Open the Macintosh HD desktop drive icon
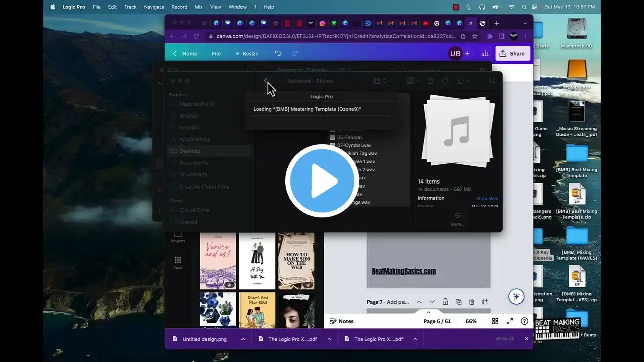Image resolution: width=644 pixels, height=362 pixels. pos(577,33)
